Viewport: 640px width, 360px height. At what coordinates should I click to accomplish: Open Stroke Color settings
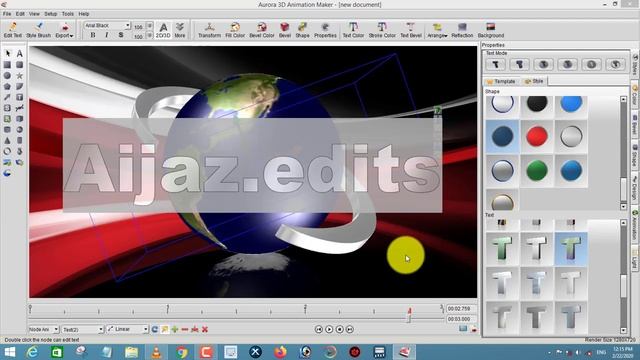pyautogui.click(x=382, y=30)
